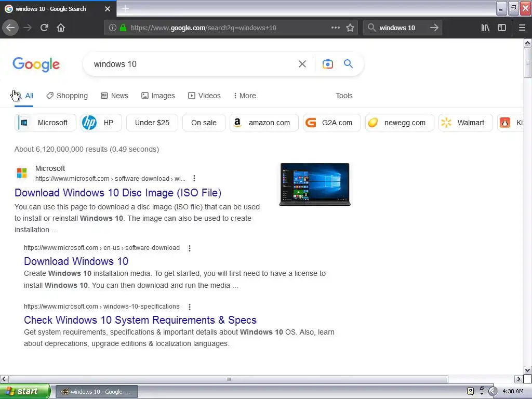The image size is (532, 399).
Task: Open the Download Windows 10 result link
Action: click(76, 261)
